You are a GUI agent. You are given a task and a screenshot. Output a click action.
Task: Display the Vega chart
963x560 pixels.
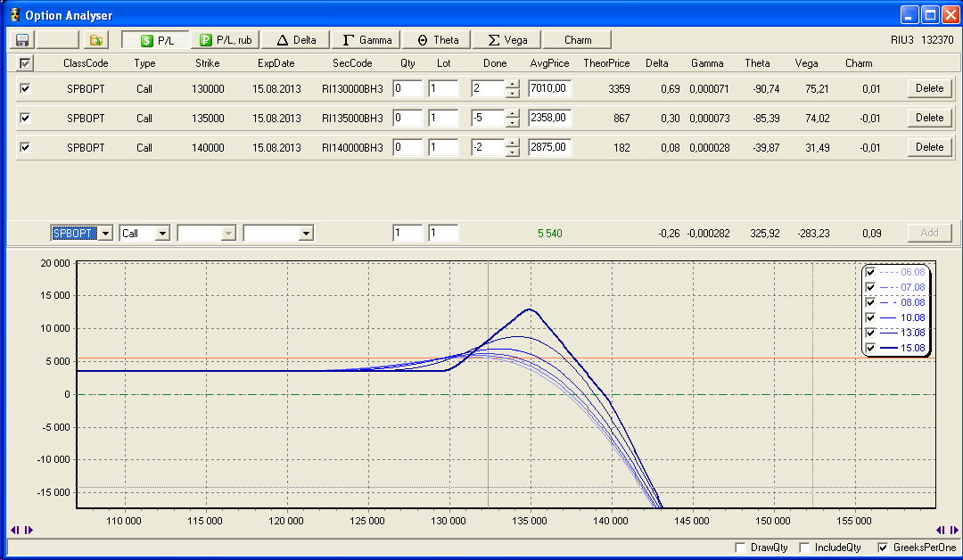506,40
